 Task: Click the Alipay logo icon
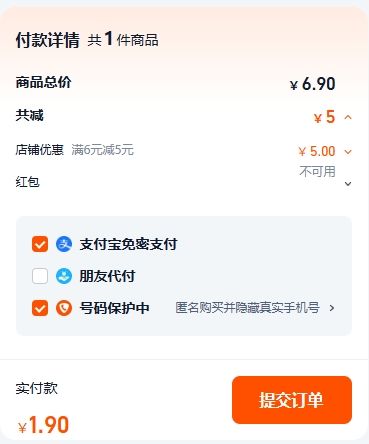point(64,244)
